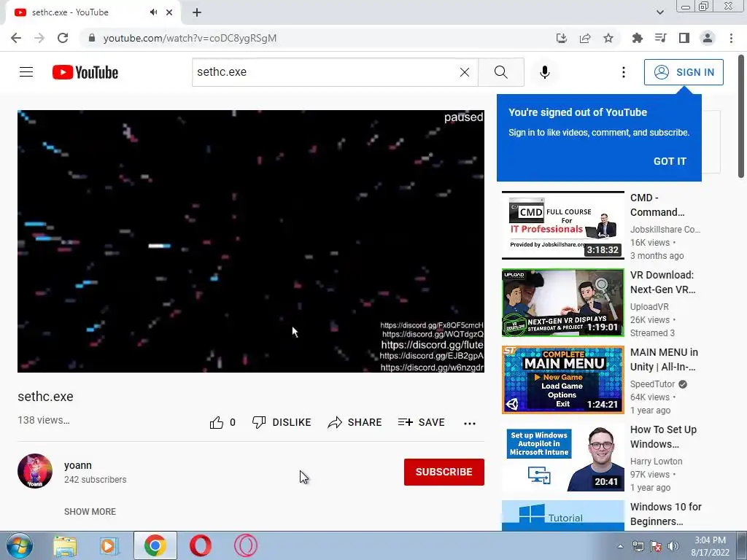
Task: Show hidden system tray icons
Action: tap(620, 546)
